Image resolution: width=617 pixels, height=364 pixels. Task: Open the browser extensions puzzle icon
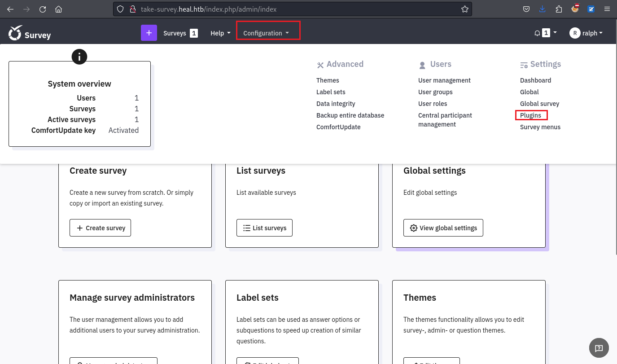559,9
